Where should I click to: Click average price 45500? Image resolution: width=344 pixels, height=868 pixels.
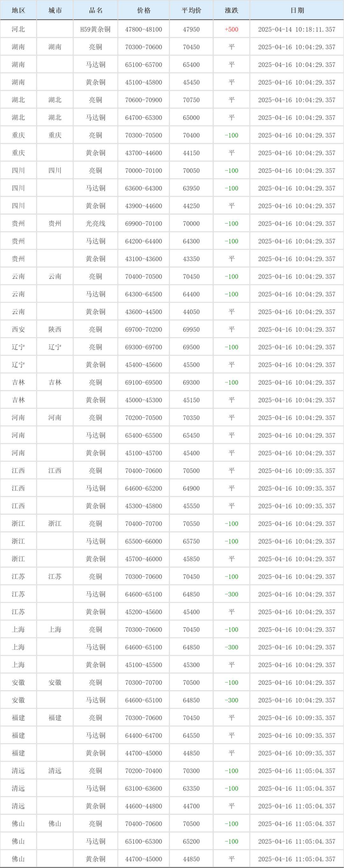pos(191,365)
